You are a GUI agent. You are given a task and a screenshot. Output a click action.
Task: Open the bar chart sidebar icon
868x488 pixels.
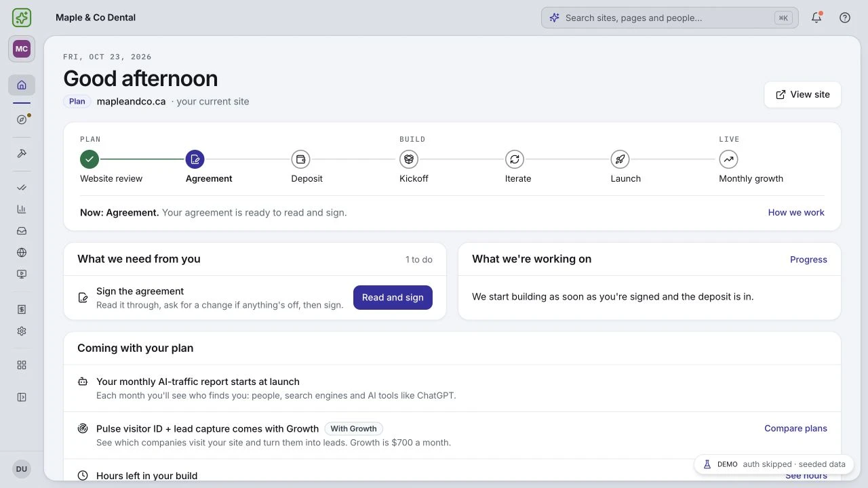pyautogui.click(x=22, y=209)
